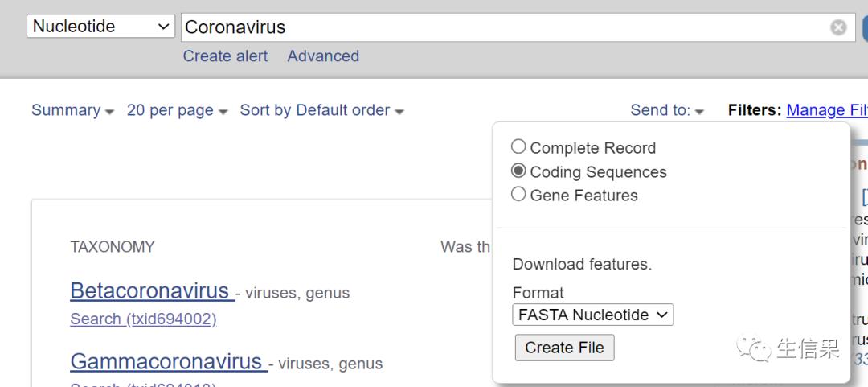The height and width of the screenshot is (387, 868).
Task: Select the Complete Record option
Action: point(519,147)
